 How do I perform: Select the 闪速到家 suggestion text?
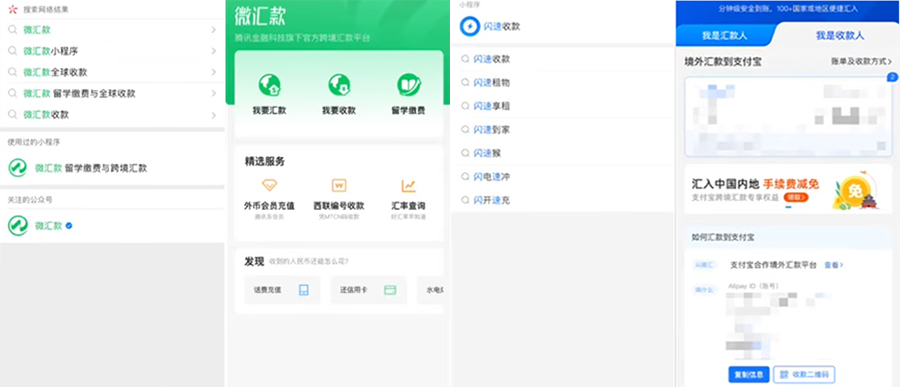pos(492,130)
